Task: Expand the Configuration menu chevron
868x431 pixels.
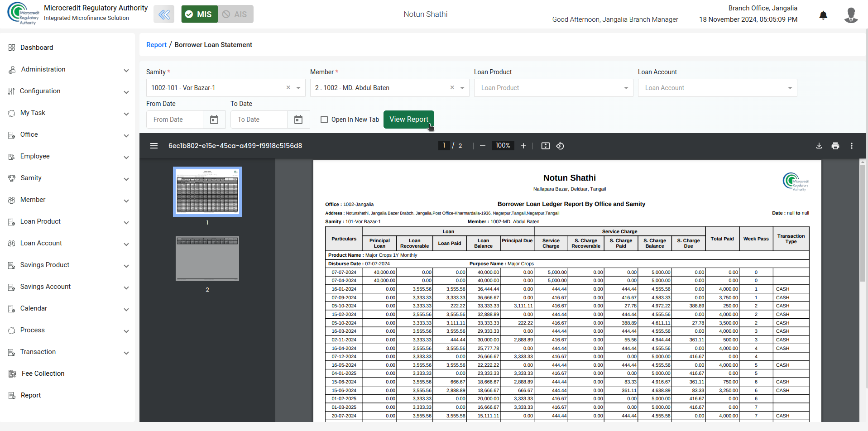Action: [x=126, y=92]
